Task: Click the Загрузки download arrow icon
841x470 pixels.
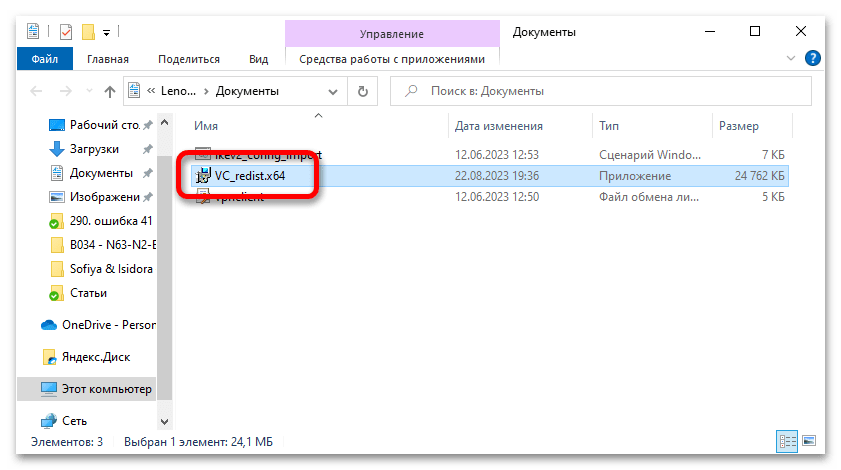Action: click(56, 149)
